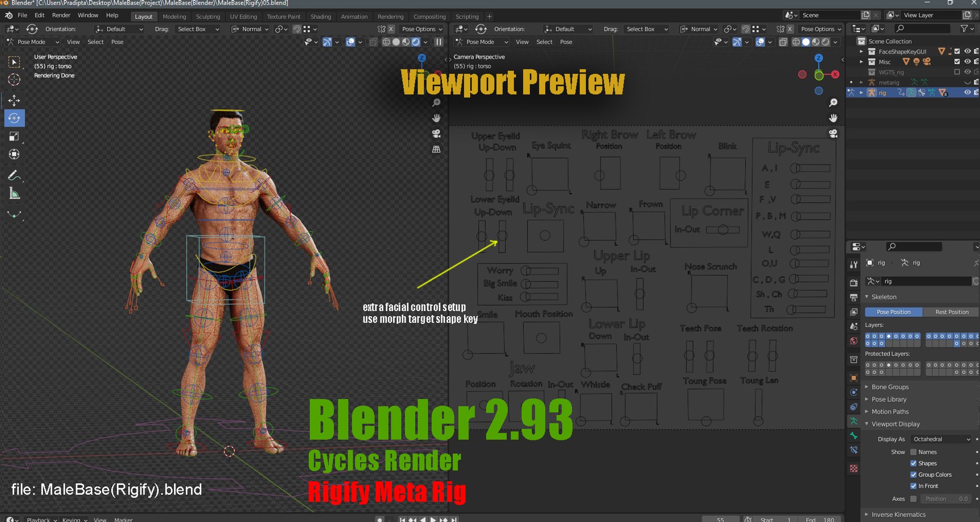Activate the Select Box tool in left toolbar
Image resolution: width=980 pixels, height=522 pixels.
coord(14,62)
